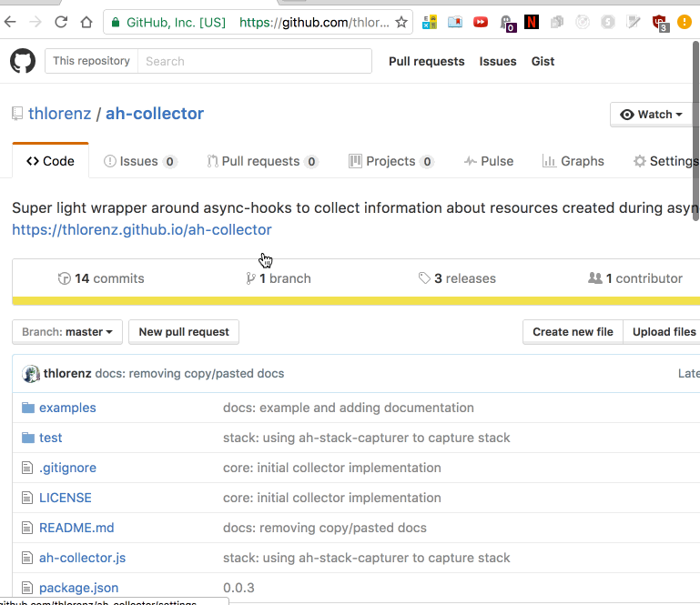Click Issues in top navigation

click(x=498, y=61)
